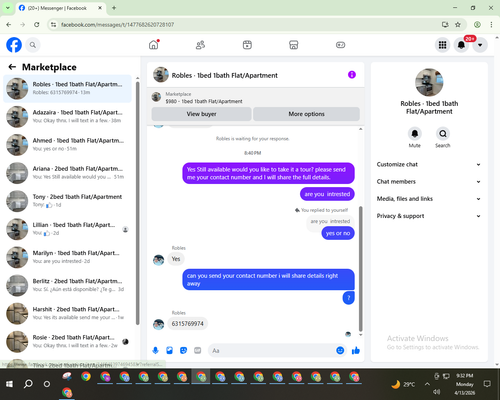Open the Marketplace storefront icon
500x400 pixels.
tap(294, 45)
